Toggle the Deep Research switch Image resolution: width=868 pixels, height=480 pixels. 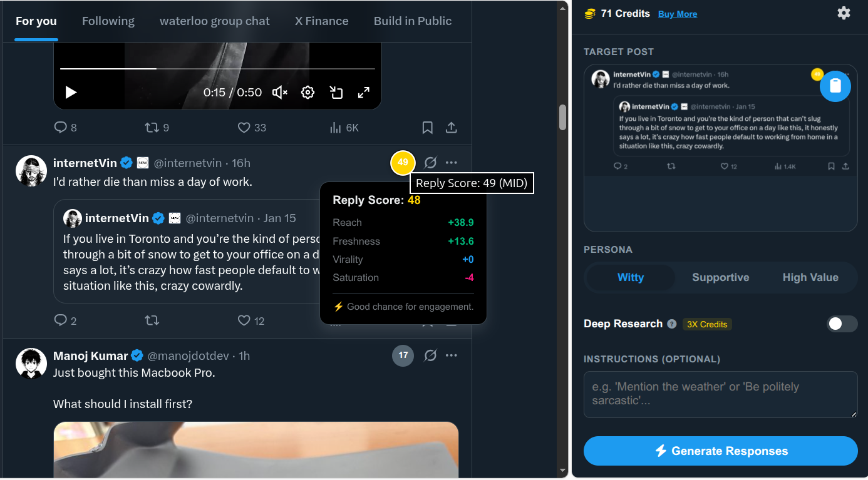point(842,324)
